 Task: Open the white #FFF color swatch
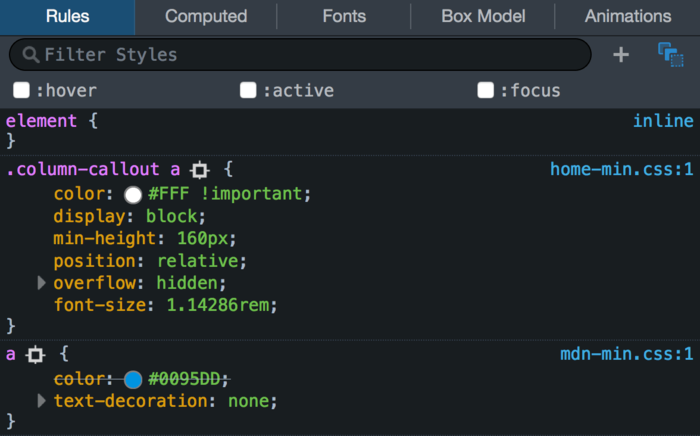tap(133, 195)
